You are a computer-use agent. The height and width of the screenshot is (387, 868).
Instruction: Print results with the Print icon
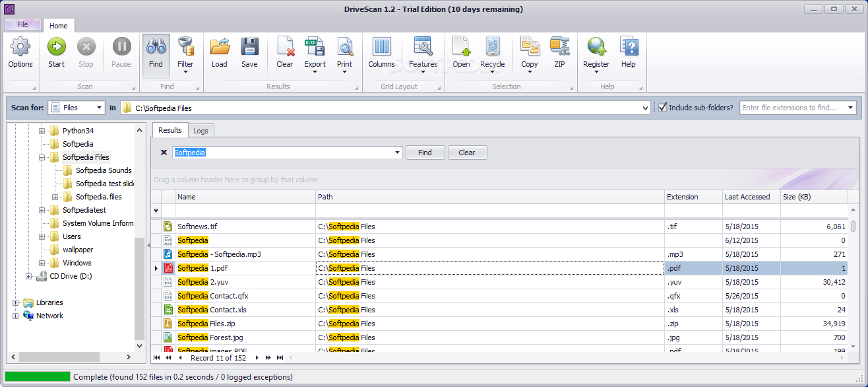point(344,47)
